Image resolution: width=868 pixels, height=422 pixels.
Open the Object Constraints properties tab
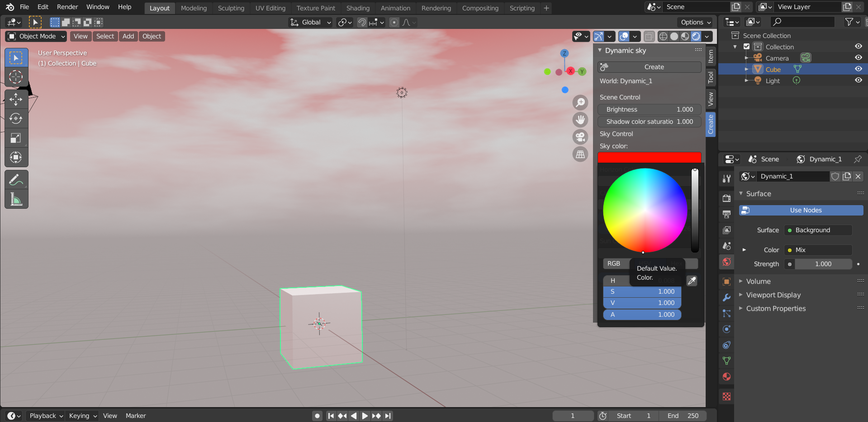tap(727, 345)
